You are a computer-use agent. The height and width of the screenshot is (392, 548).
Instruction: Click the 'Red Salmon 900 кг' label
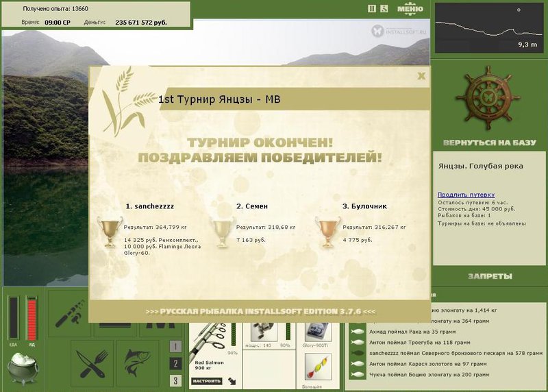(209, 365)
